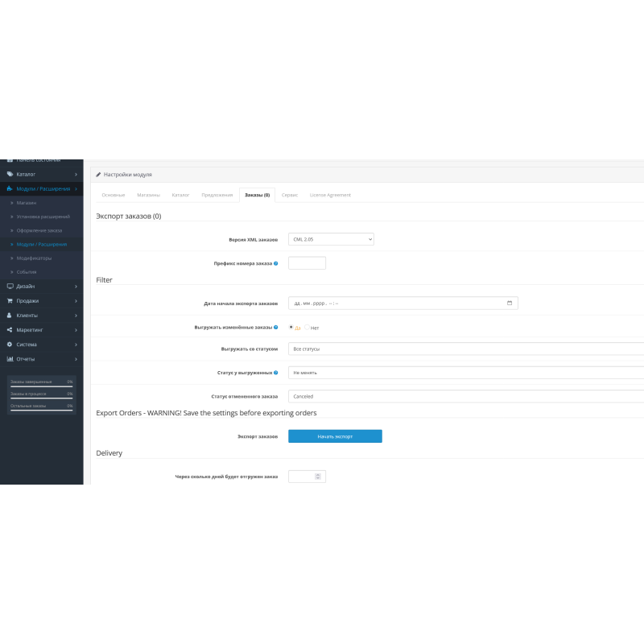Click the Начать экспорт button

click(x=335, y=436)
